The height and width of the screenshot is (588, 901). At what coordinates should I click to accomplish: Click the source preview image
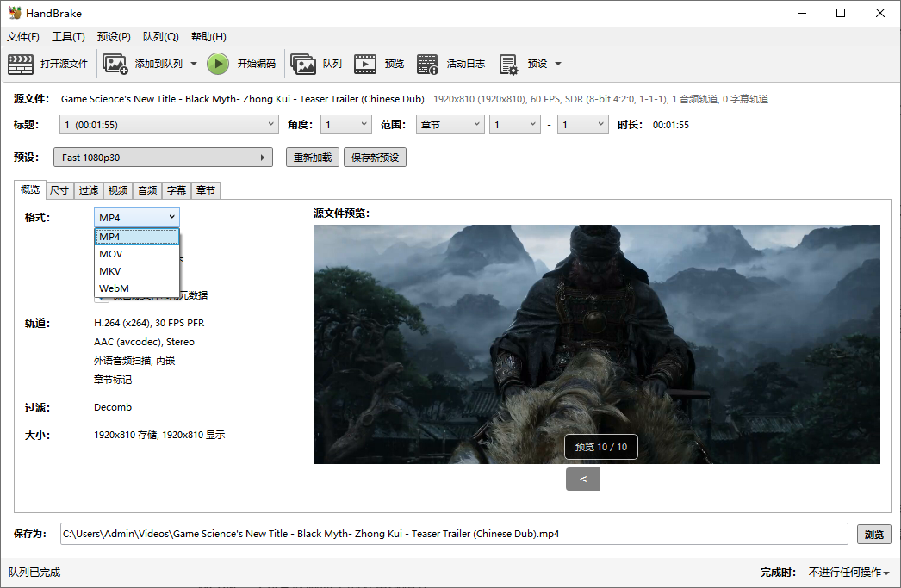point(596,344)
